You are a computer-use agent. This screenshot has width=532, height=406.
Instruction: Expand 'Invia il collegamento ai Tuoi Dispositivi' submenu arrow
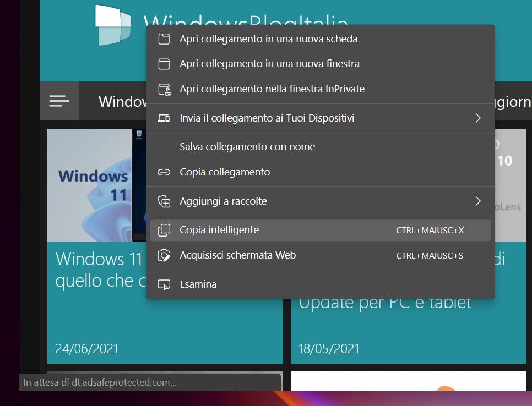(x=478, y=118)
